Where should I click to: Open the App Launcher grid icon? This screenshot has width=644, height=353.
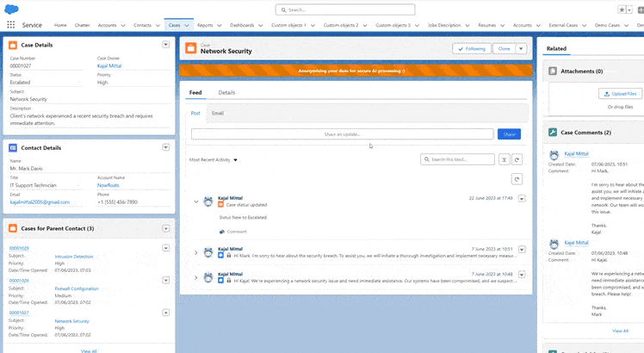coord(10,25)
